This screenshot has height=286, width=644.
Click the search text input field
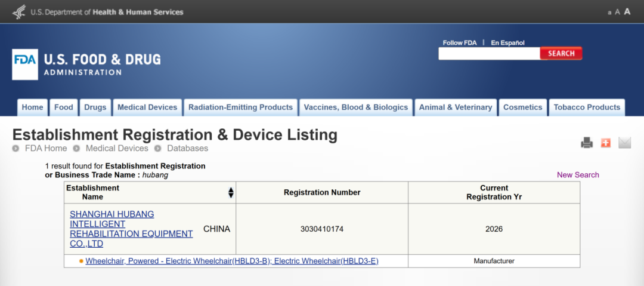click(489, 54)
